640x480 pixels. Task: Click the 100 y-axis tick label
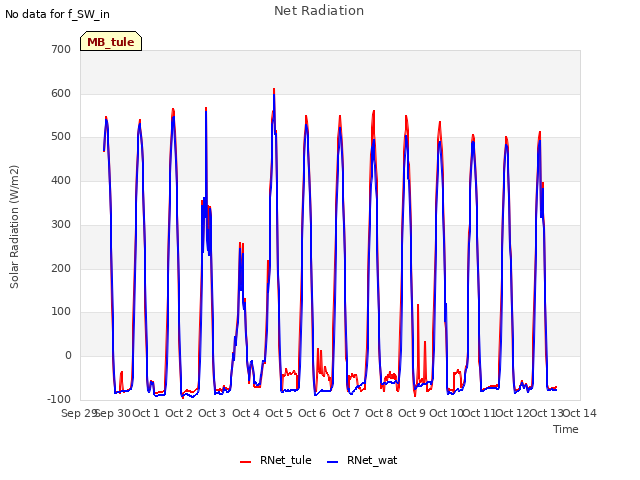[61, 312]
